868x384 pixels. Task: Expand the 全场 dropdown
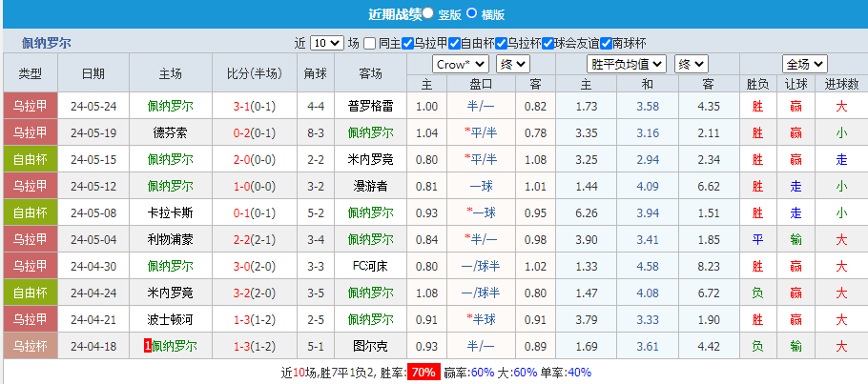tap(804, 64)
